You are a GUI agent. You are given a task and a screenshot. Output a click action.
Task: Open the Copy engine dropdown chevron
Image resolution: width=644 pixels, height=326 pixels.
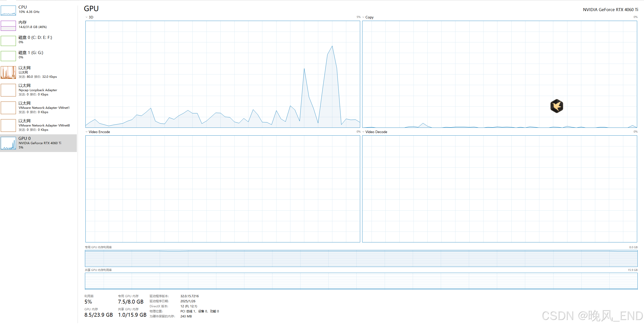[363, 17]
